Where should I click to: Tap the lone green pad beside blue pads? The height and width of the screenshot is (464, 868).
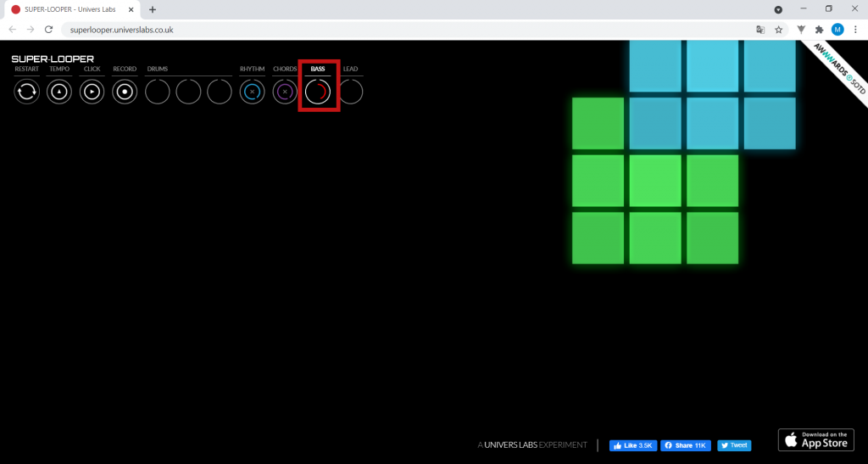tap(598, 124)
